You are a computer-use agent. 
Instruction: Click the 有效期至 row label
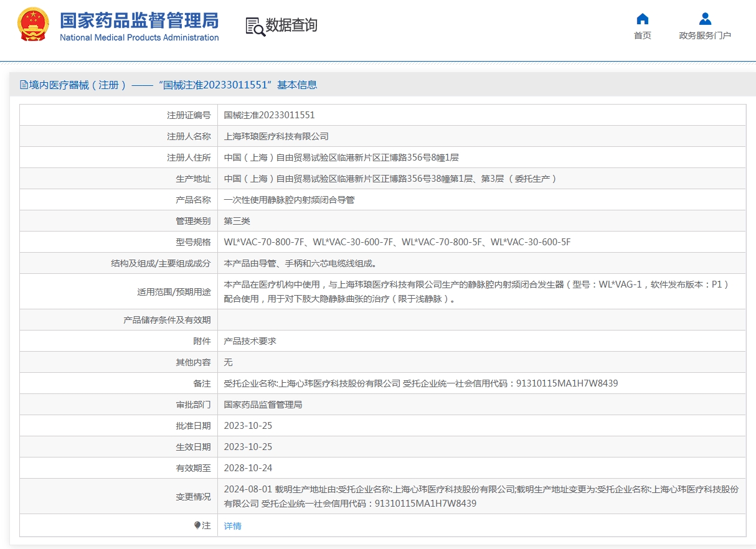click(193, 468)
